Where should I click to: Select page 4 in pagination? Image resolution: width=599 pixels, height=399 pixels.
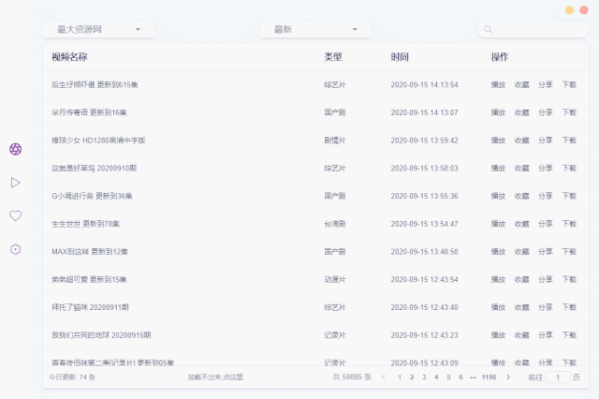[436, 377]
